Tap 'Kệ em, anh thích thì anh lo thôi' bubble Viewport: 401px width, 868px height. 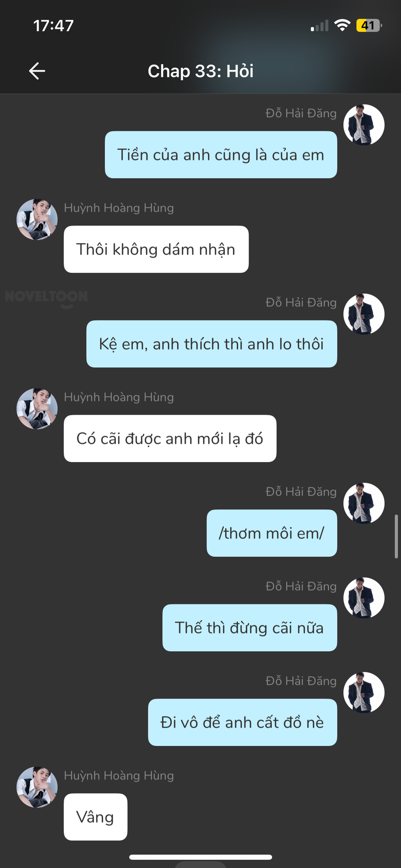coord(212,344)
